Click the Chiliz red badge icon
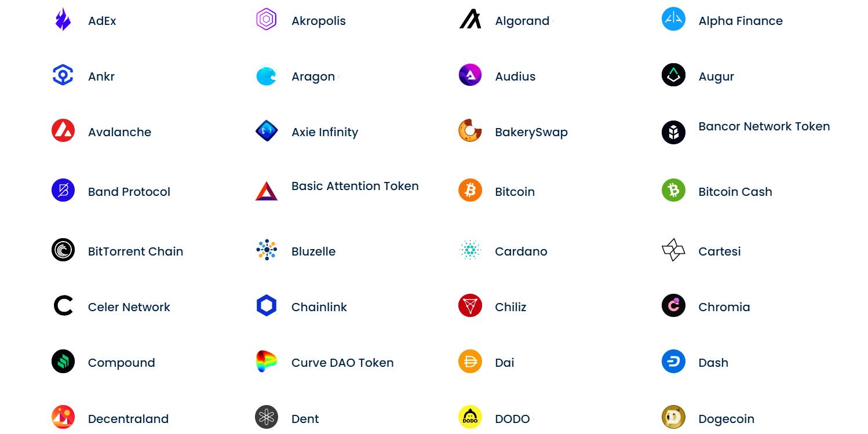Screen dimensions: 868x434 pos(469,305)
